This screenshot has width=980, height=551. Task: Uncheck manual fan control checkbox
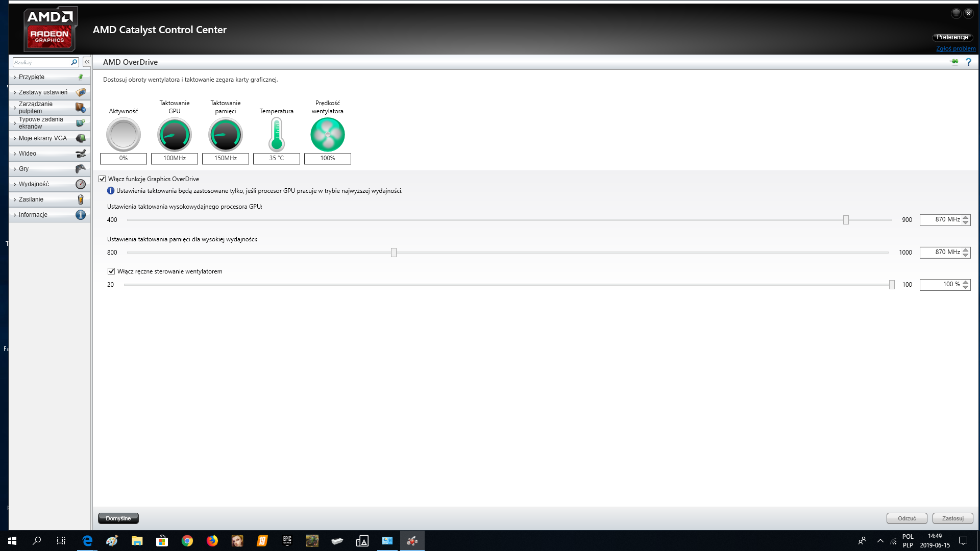pyautogui.click(x=111, y=271)
